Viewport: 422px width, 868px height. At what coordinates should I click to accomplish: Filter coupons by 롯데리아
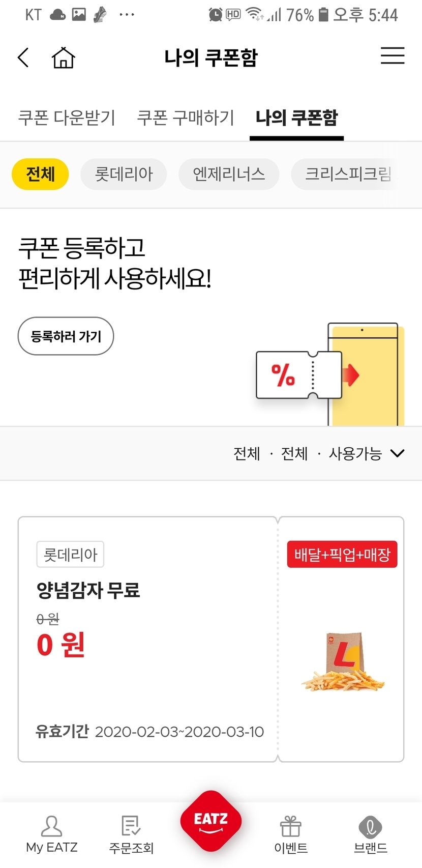(x=124, y=175)
